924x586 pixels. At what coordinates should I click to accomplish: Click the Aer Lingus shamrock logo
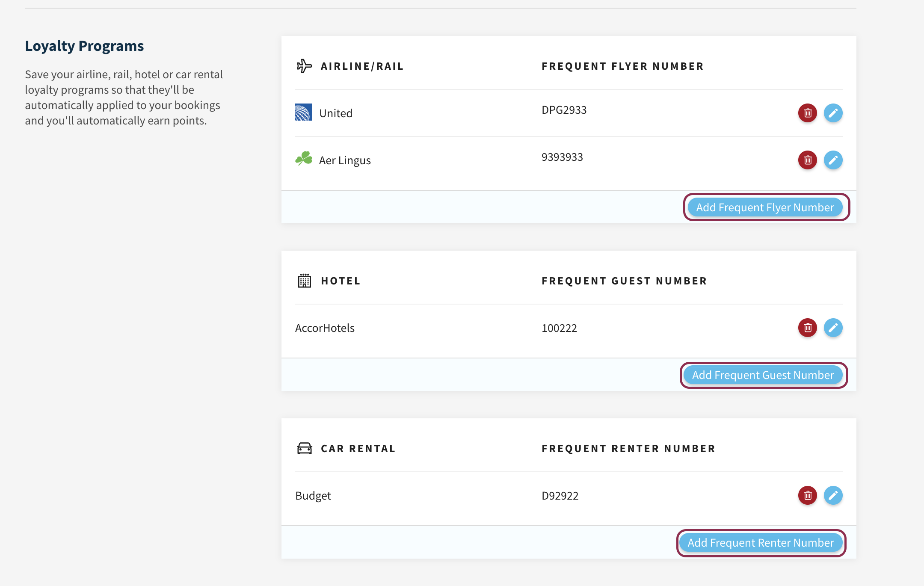click(x=304, y=159)
